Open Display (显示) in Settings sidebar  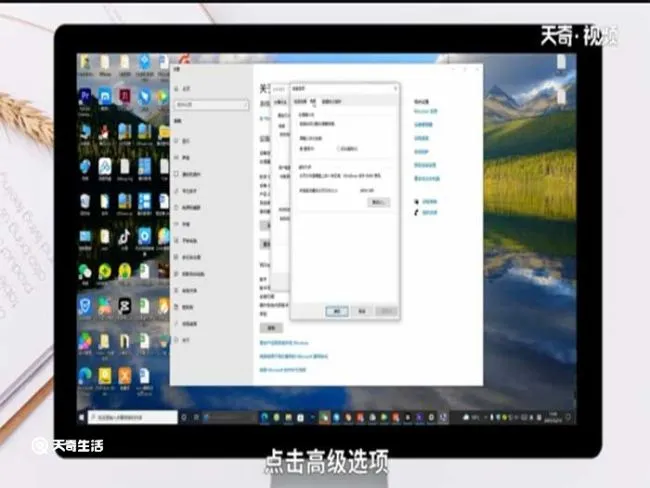pyautogui.click(x=183, y=141)
